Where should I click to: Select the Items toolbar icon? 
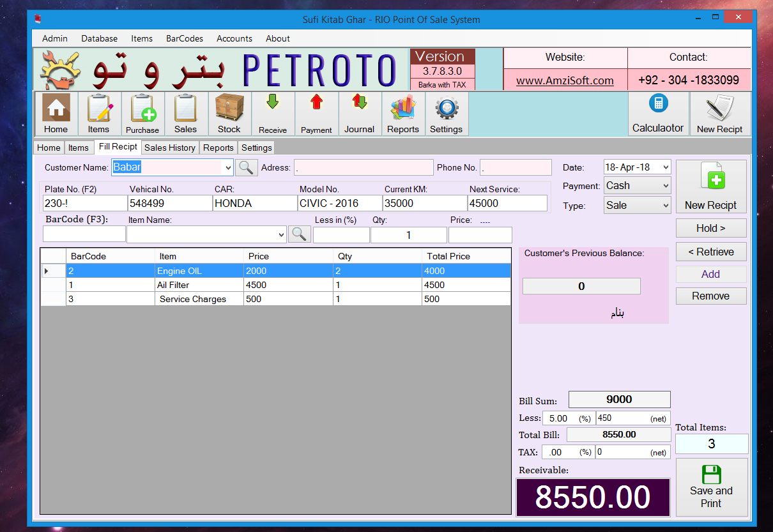pyautogui.click(x=98, y=113)
